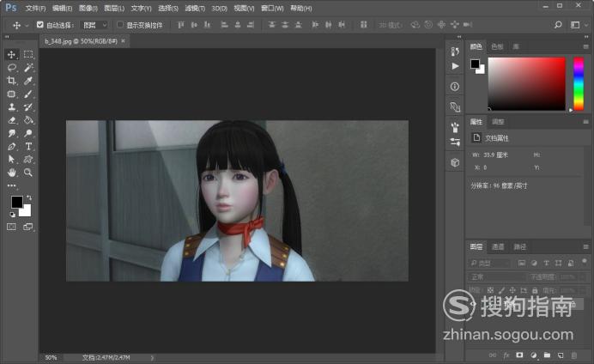Select the Brush tool
Image resolution: width=594 pixels, height=364 pixels.
pyautogui.click(x=28, y=94)
